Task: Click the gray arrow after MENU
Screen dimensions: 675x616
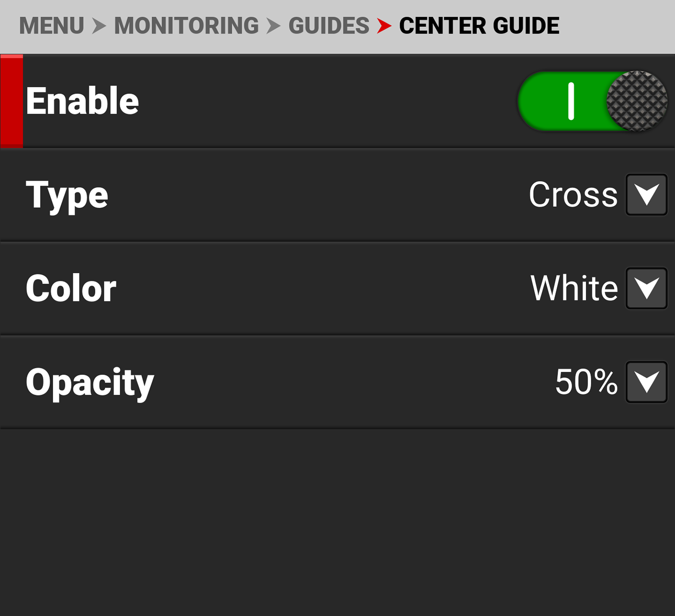Action: click(x=99, y=26)
